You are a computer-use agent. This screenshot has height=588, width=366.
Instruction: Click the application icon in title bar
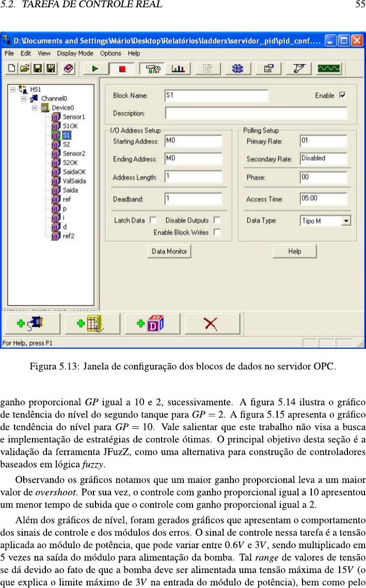[6, 40]
